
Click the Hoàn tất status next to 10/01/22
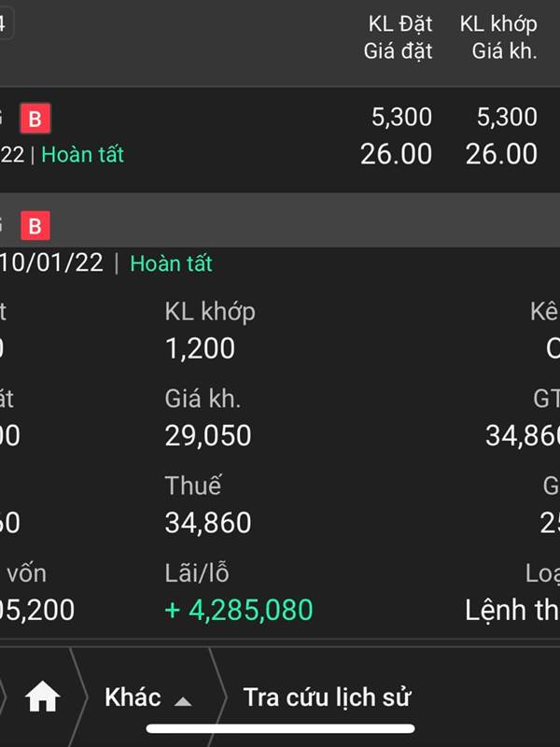tap(171, 263)
